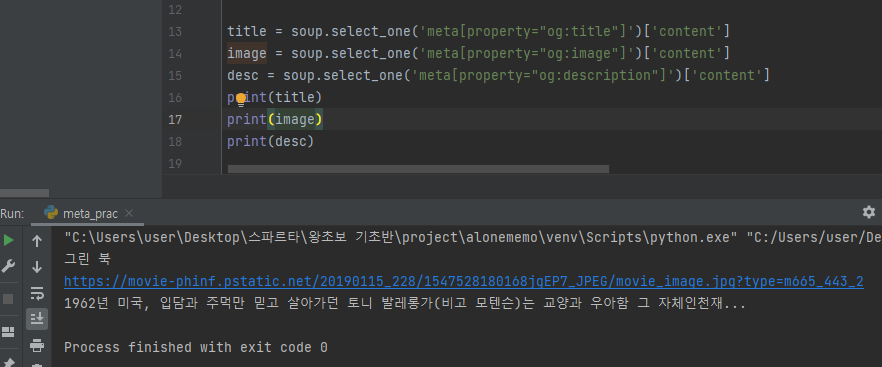
Task: Click ['content'] on line 15
Action: click(x=727, y=75)
